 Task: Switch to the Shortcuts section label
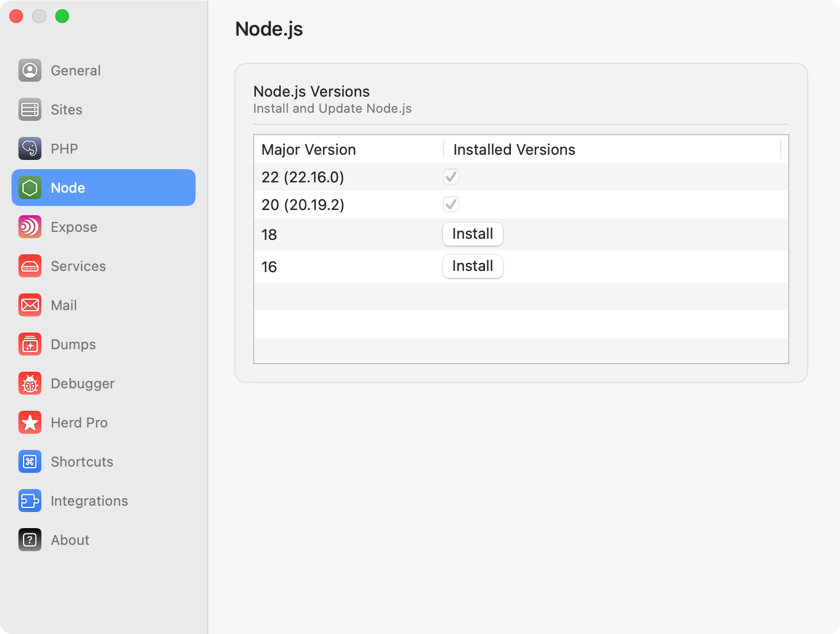(x=82, y=462)
